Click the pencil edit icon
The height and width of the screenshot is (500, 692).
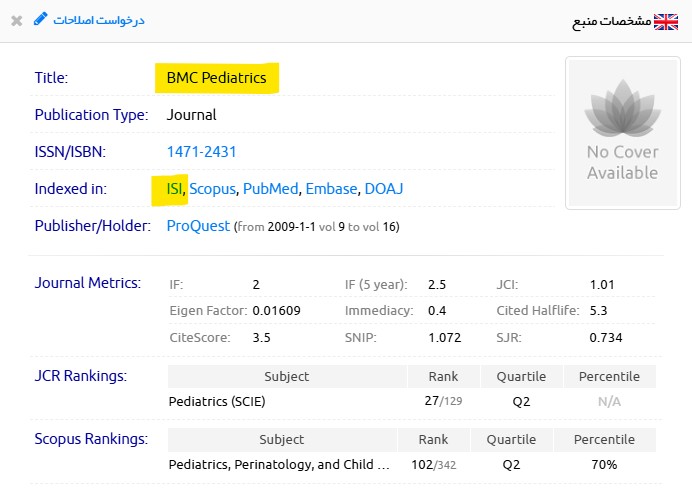click(40, 19)
